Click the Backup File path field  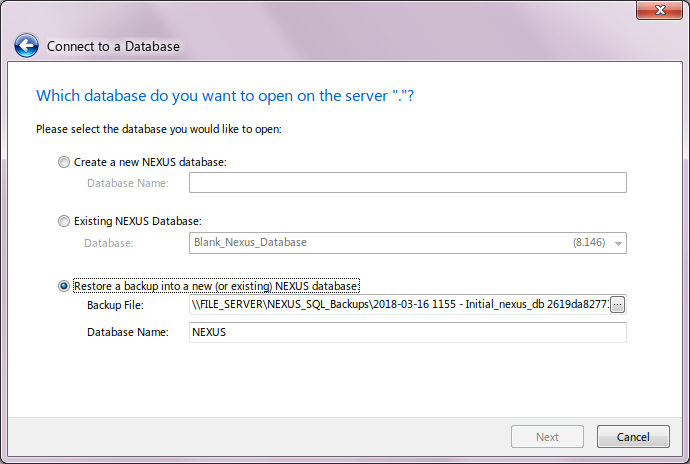coord(398,304)
